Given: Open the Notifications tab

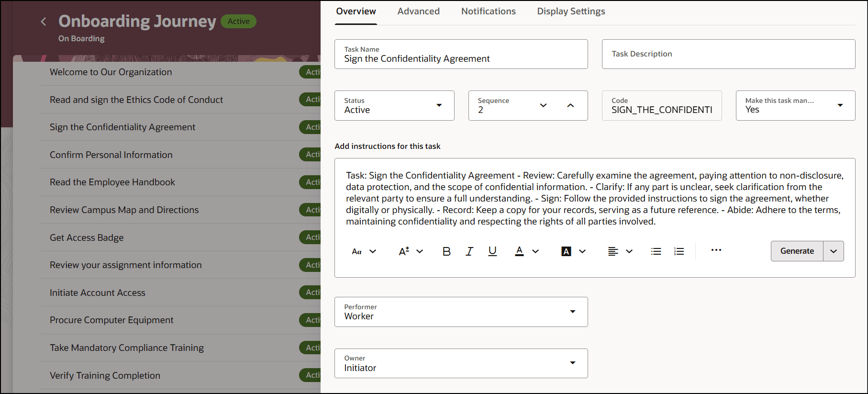Looking at the screenshot, I should pyautogui.click(x=488, y=11).
